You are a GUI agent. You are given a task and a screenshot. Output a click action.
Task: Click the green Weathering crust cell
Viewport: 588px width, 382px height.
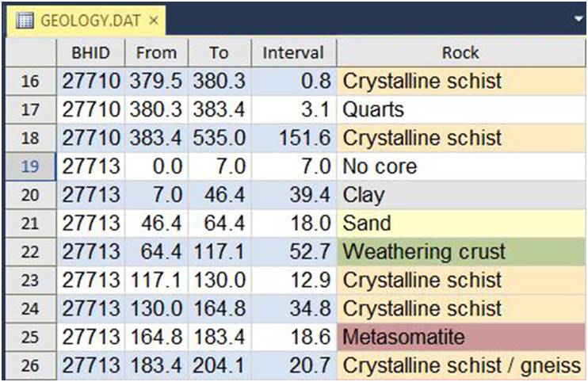[x=461, y=251]
